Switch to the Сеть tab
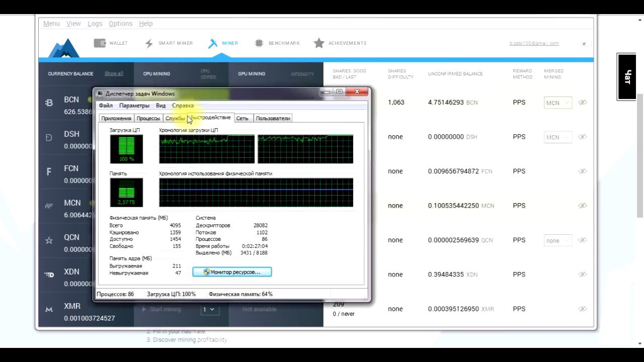The width and height of the screenshot is (644, 362). (x=243, y=118)
